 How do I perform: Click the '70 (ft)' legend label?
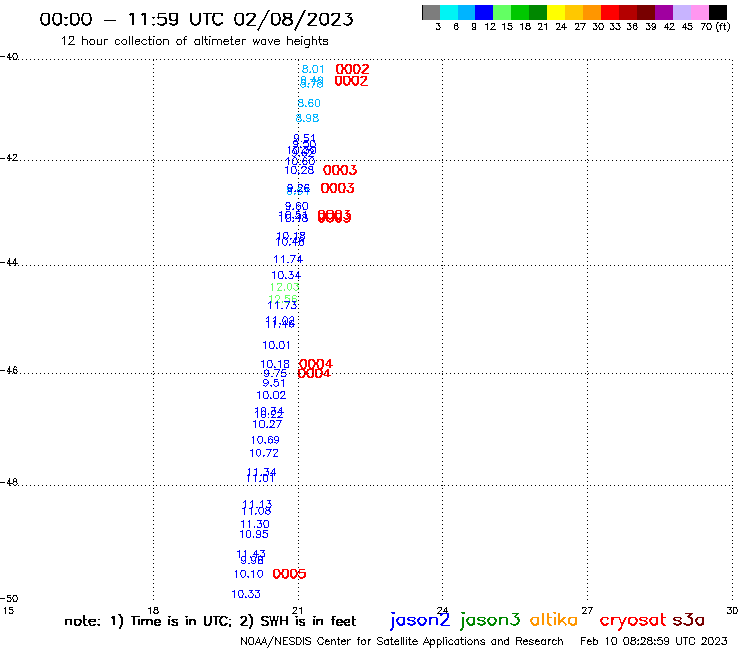(715, 27)
